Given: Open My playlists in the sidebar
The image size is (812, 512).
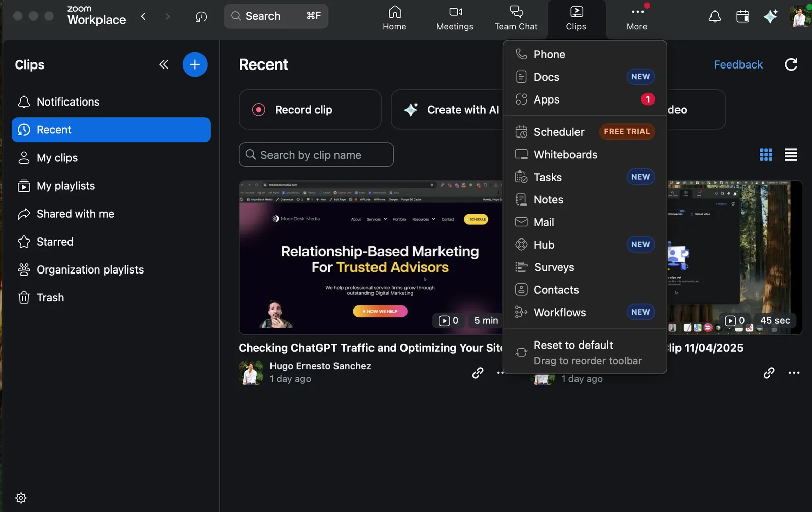Looking at the screenshot, I should [111, 186].
